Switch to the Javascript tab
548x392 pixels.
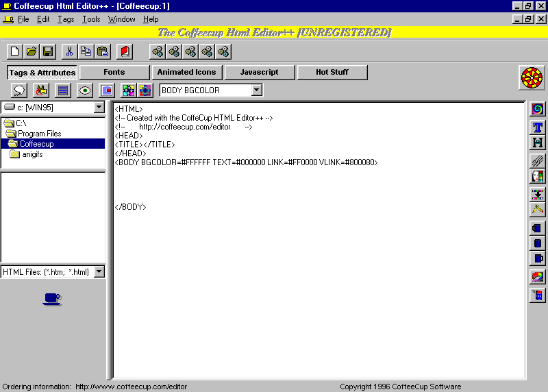[x=260, y=73]
